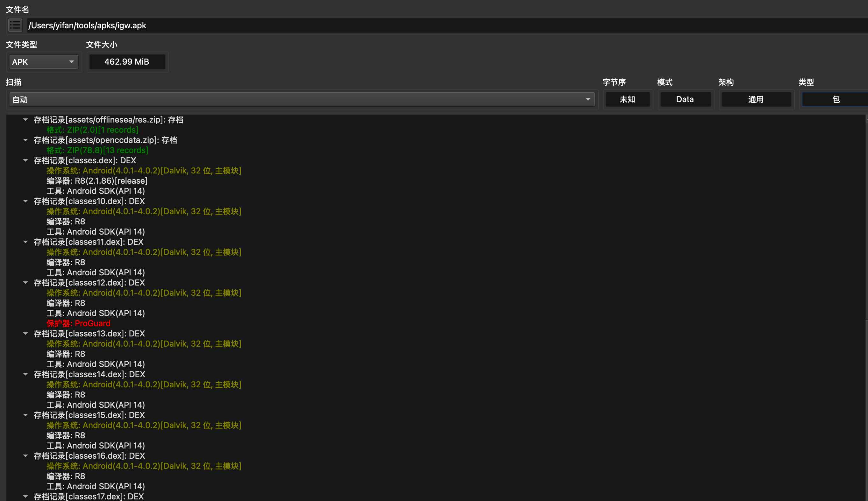Screen dimensions: 868x501
Task: Collapse the assets/offlinesea/res.zip record
Action: (x=25, y=120)
